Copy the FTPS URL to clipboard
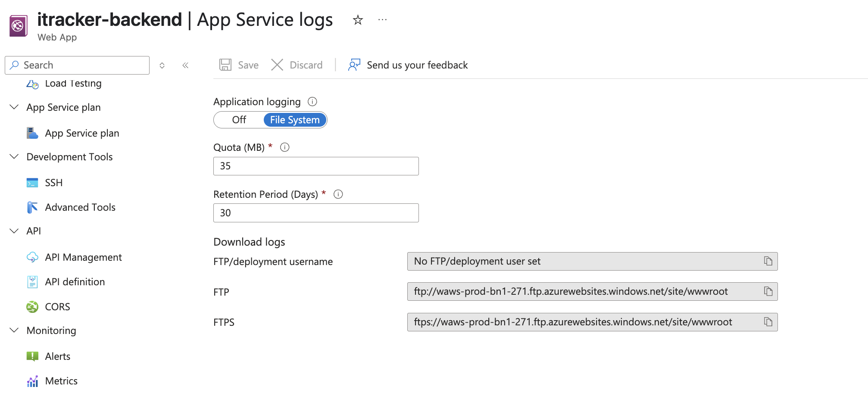The height and width of the screenshot is (393, 868). point(768,322)
